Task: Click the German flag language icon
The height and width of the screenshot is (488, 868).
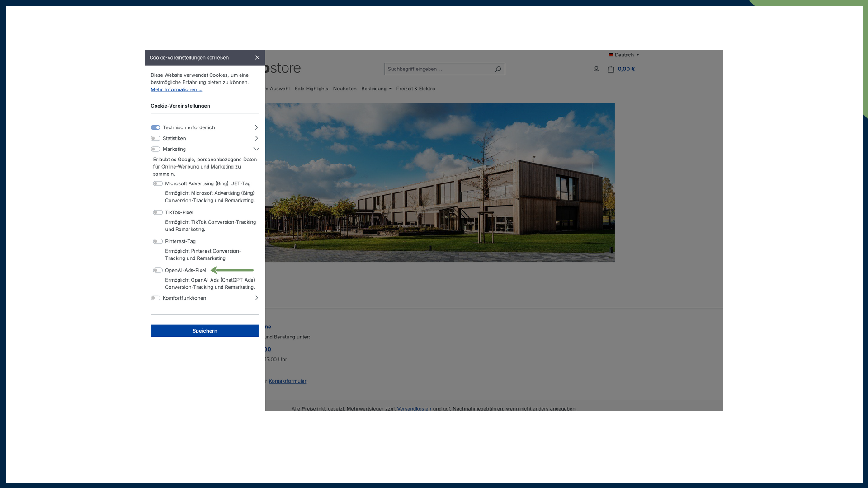Action: [x=611, y=55]
